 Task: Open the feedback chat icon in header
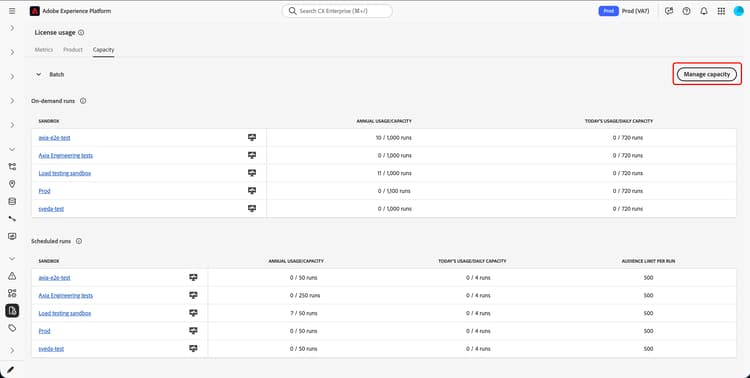(x=669, y=11)
